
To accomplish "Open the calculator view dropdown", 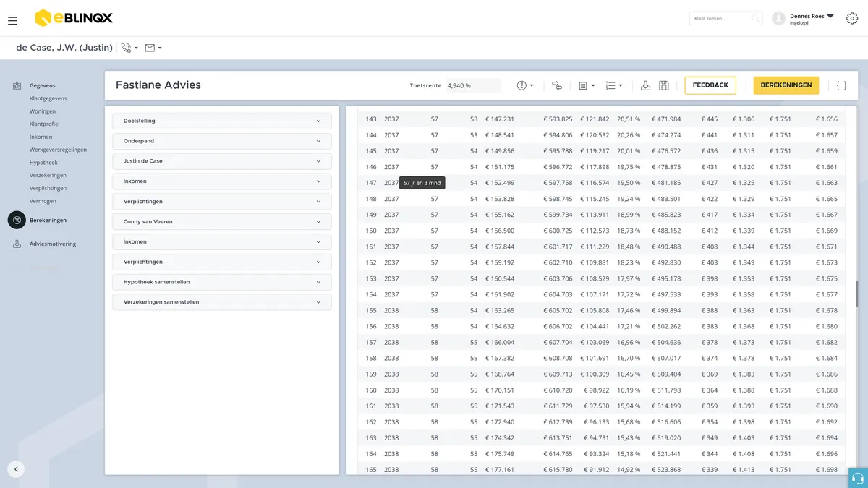I will tap(587, 85).
